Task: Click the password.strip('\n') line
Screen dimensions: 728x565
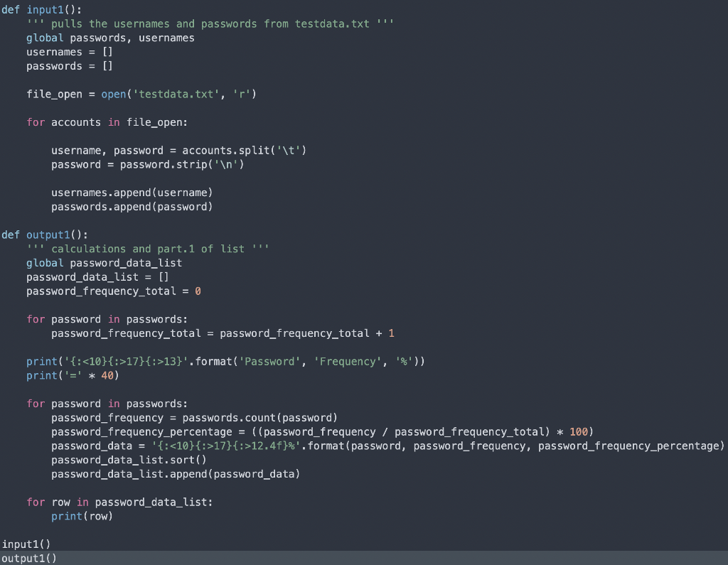Action: tap(148, 165)
